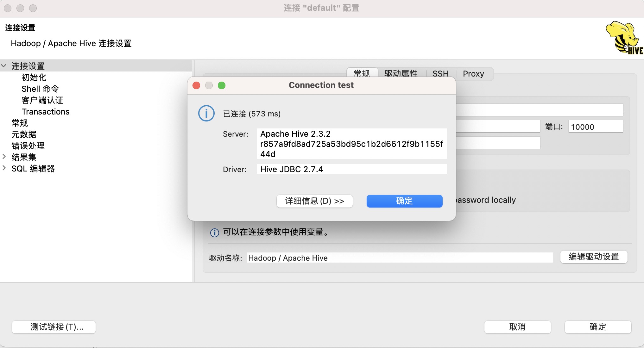644x348 pixels.
Task: Click bottom-right 确定 button of config window
Action: click(598, 327)
